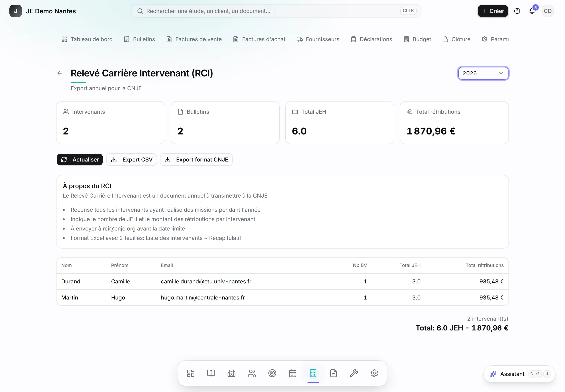Screen dimensions: 565x392
Task: Click the JE Démo Nantes logo icon
Action: pos(15,11)
